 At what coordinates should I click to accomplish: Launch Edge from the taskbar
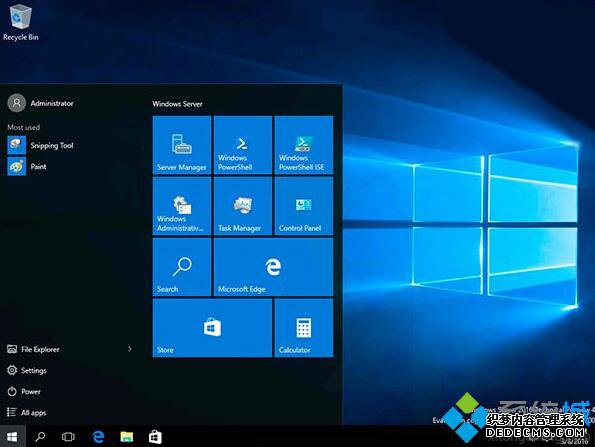coord(98,437)
